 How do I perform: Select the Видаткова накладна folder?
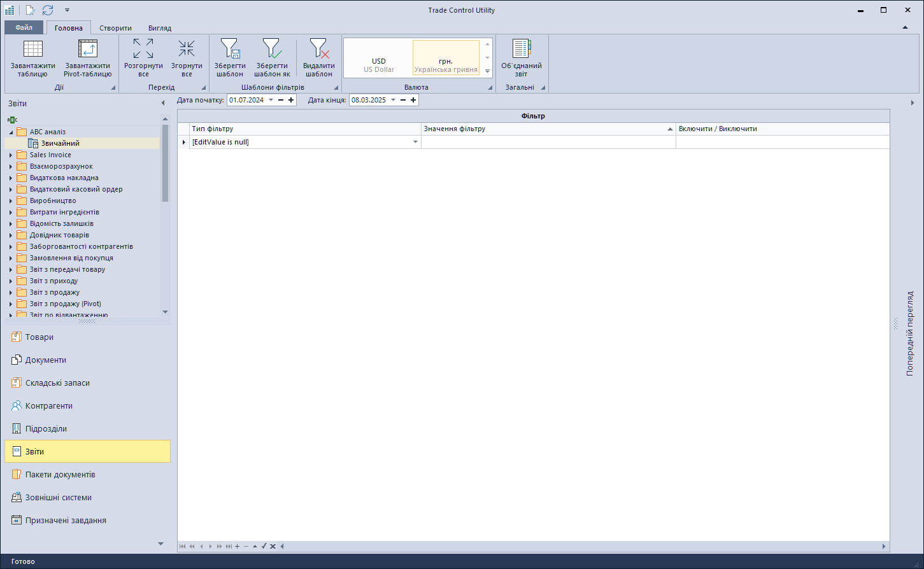pyautogui.click(x=64, y=178)
